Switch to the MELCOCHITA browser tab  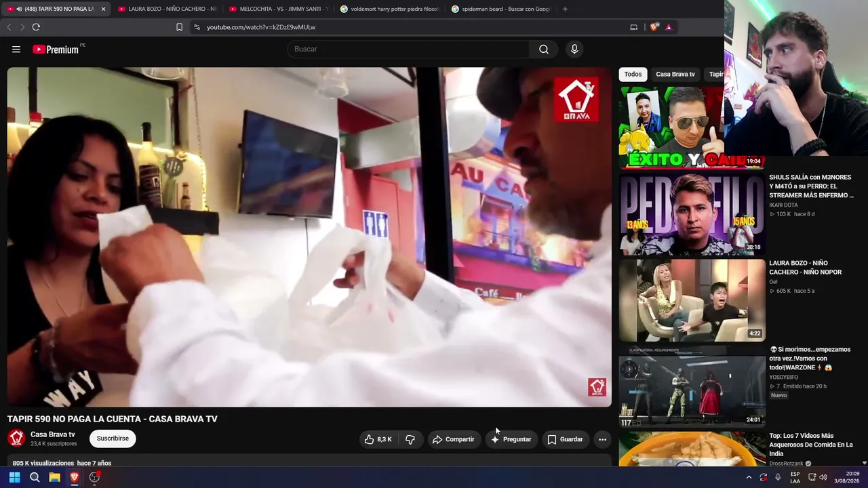(277, 9)
